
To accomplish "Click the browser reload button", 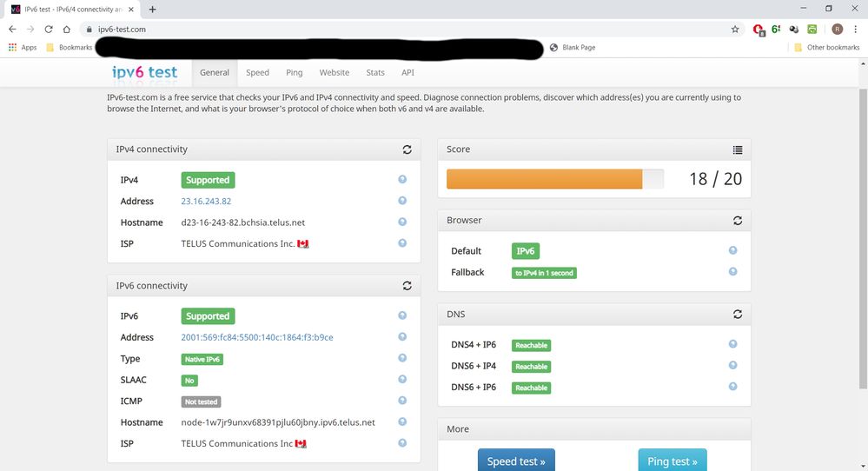I will click(x=49, y=29).
